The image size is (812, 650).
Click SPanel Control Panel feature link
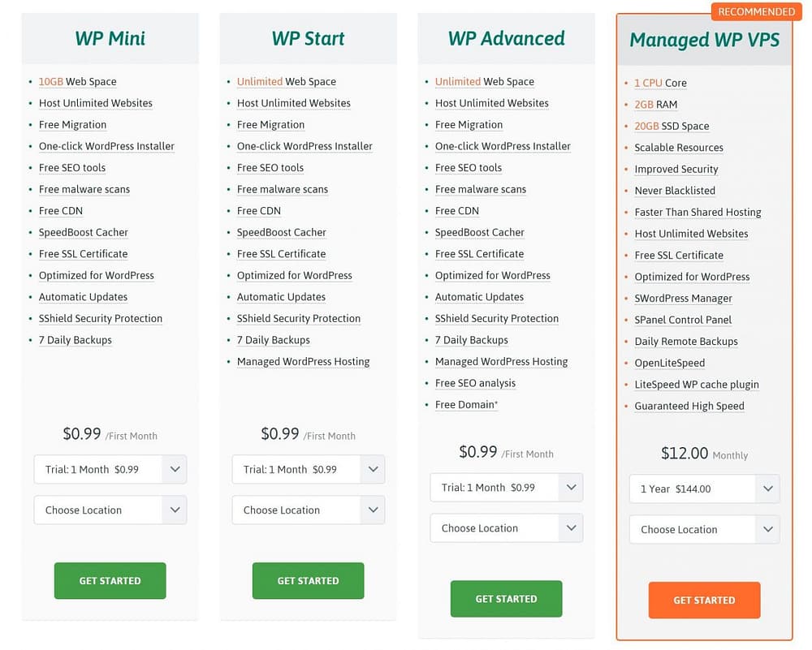click(x=683, y=320)
